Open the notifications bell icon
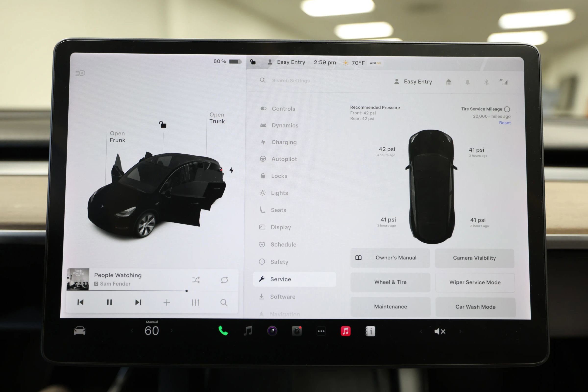This screenshot has width=588, height=392. tap(468, 82)
